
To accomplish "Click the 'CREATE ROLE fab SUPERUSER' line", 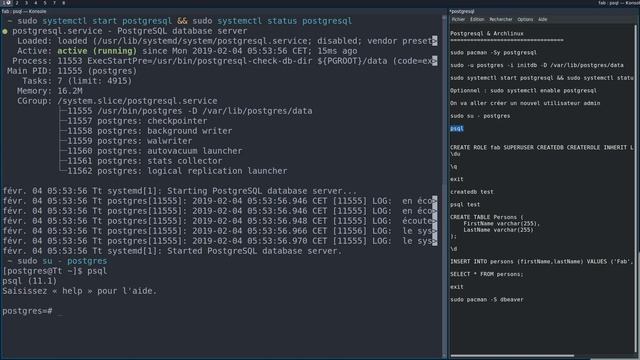I will click(542, 147).
